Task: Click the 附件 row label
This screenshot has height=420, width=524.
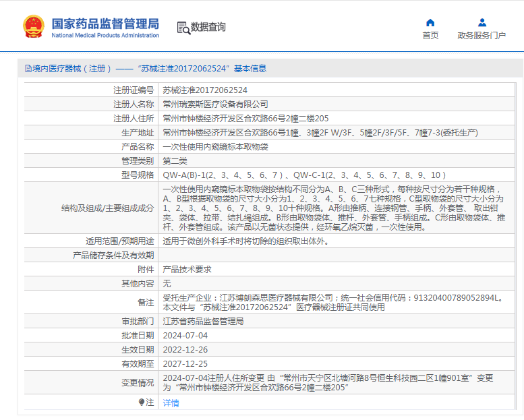Action: (146, 269)
